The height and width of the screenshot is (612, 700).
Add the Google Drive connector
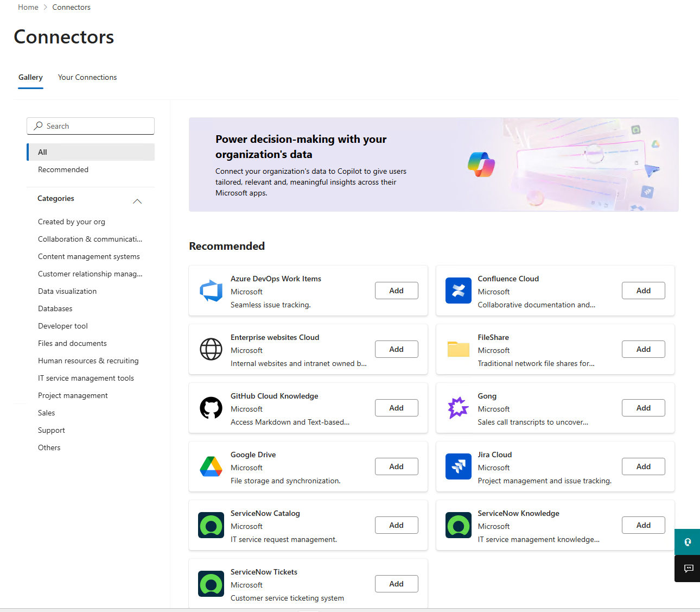pos(397,466)
